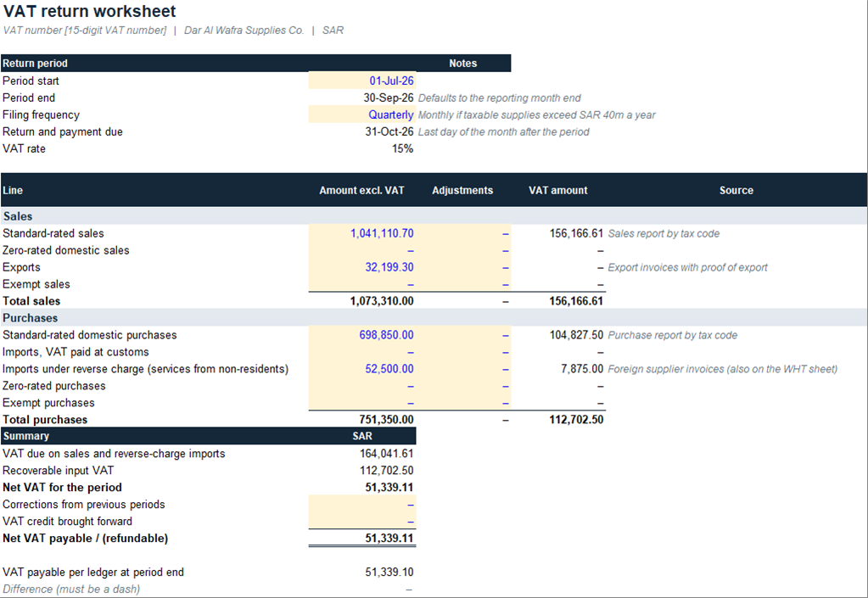Click the SAR 40m filing frequency note
Image resolution: width=868 pixels, height=598 pixels.
pyautogui.click(x=536, y=115)
